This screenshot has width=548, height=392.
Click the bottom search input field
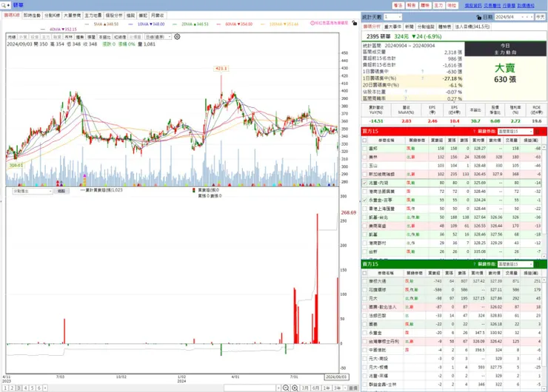point(250,388)
